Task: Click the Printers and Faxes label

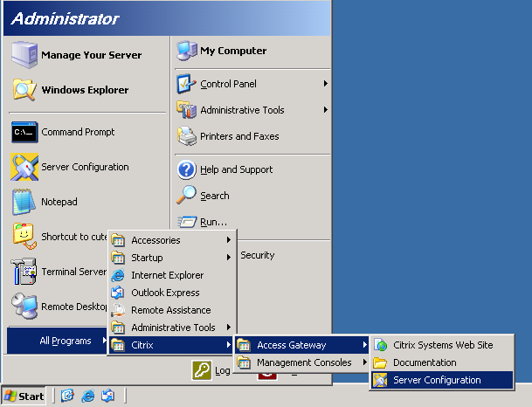Action: 239,136
